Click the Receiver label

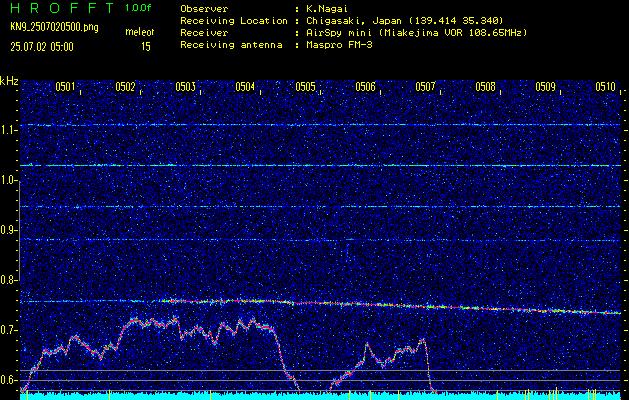click(204, 32)
